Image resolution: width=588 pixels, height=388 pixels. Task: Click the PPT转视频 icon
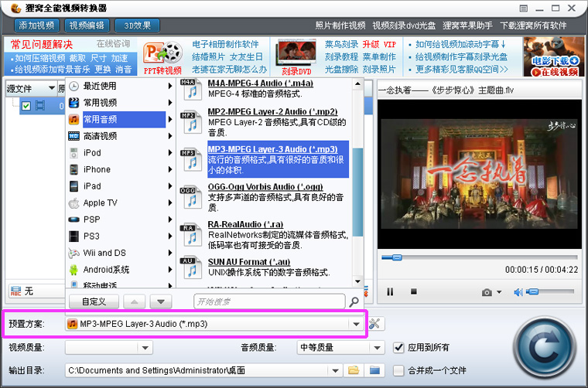tap(162, 57)
